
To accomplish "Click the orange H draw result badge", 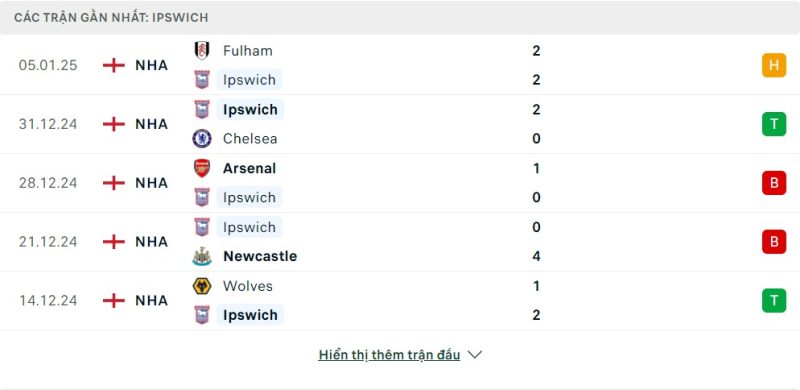I will tap(774, 65).
